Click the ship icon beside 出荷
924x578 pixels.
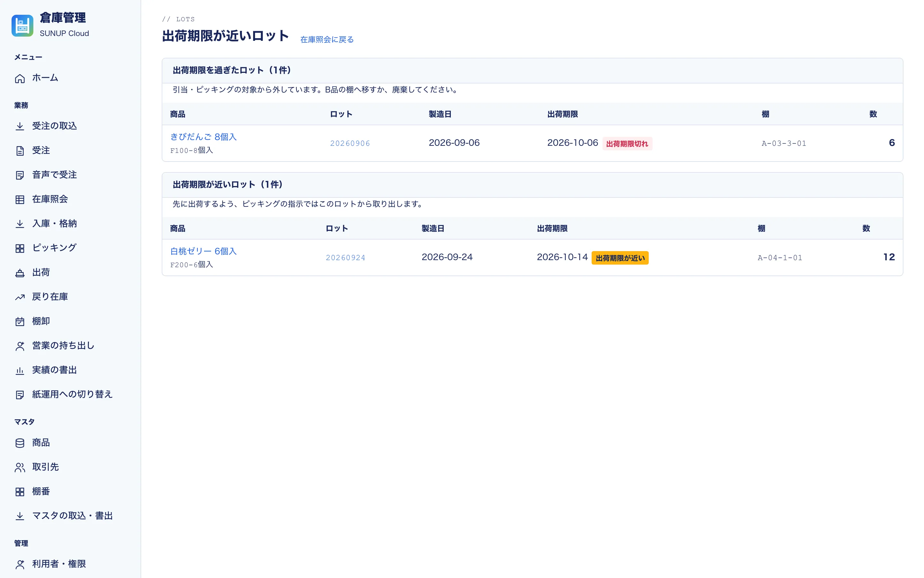[x=20, y=273]
